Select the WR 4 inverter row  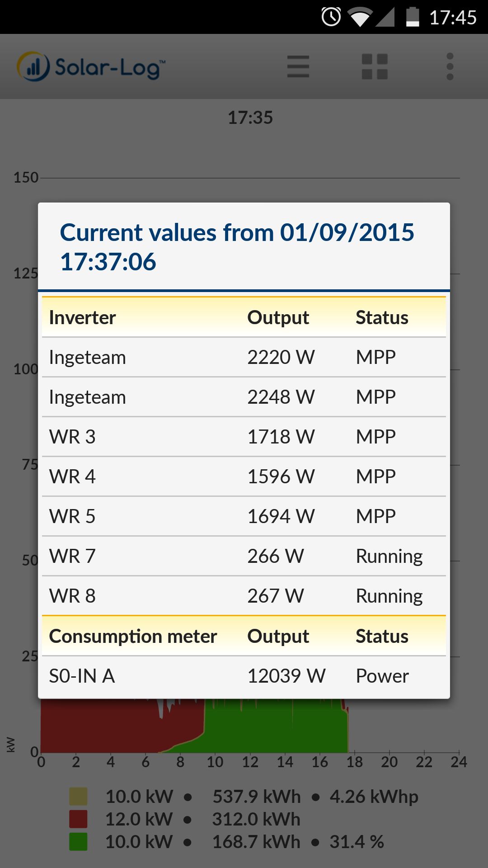click(x=244, y=476)
